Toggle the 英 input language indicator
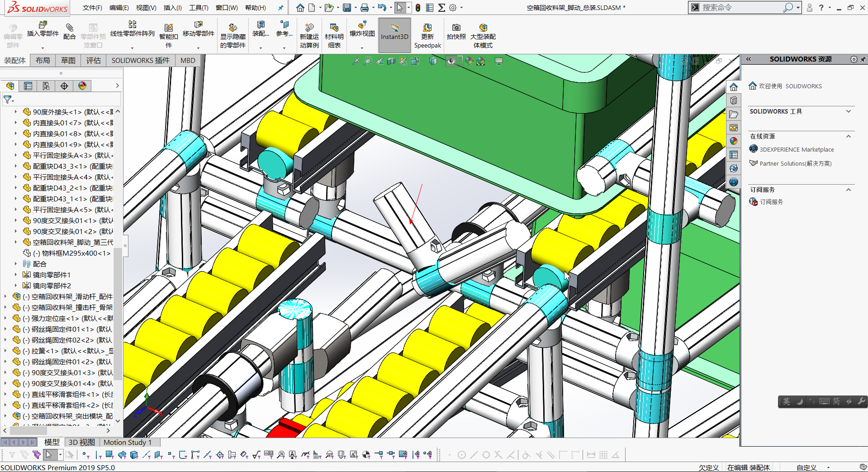 (787, 401)
